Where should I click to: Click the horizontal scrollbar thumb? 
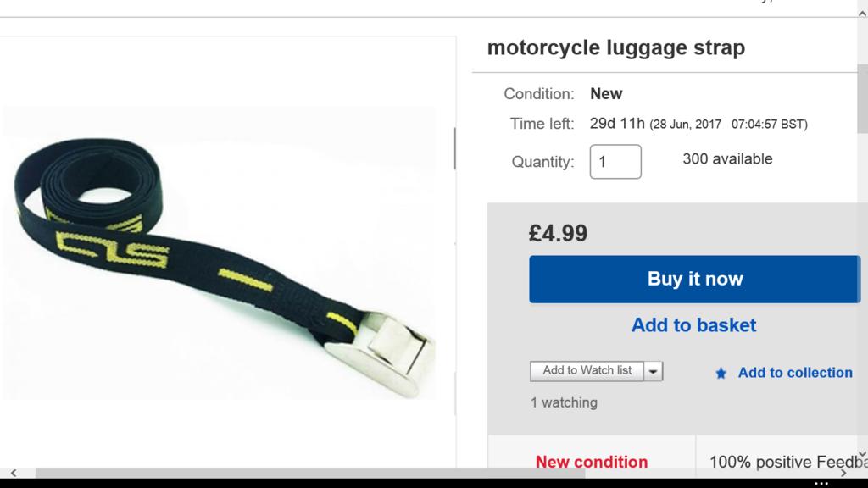310,473
